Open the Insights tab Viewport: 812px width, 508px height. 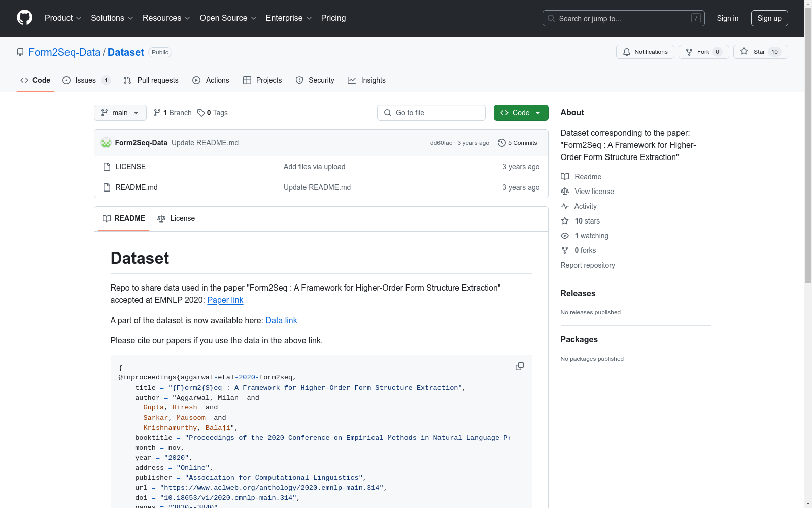(366, 80)
